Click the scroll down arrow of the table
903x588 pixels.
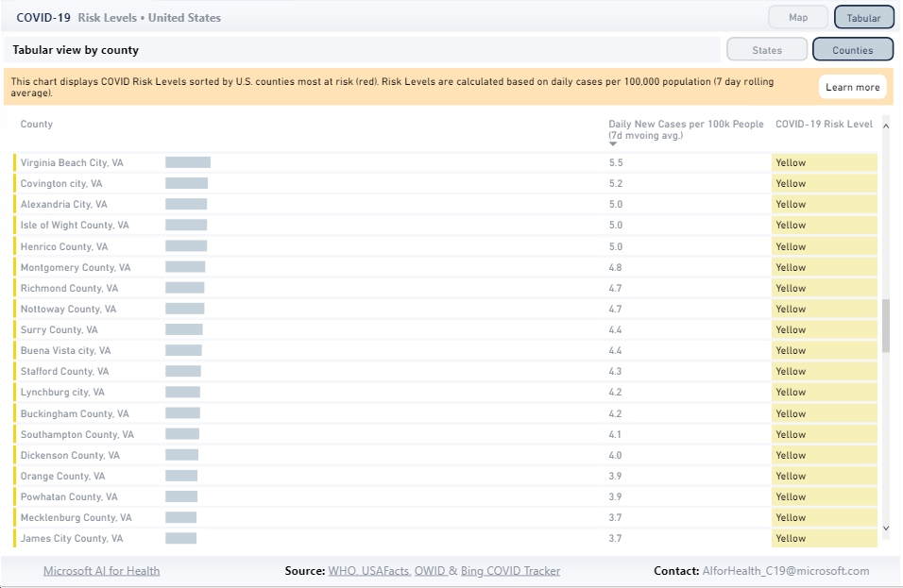pyautogui.click(x=886, y=529)
